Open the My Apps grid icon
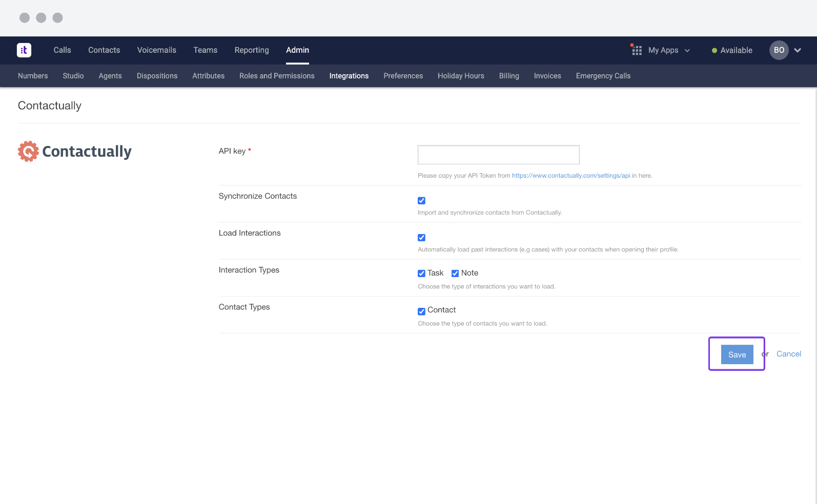This screenshot has height=504, width=817. [x=637, y=50]
